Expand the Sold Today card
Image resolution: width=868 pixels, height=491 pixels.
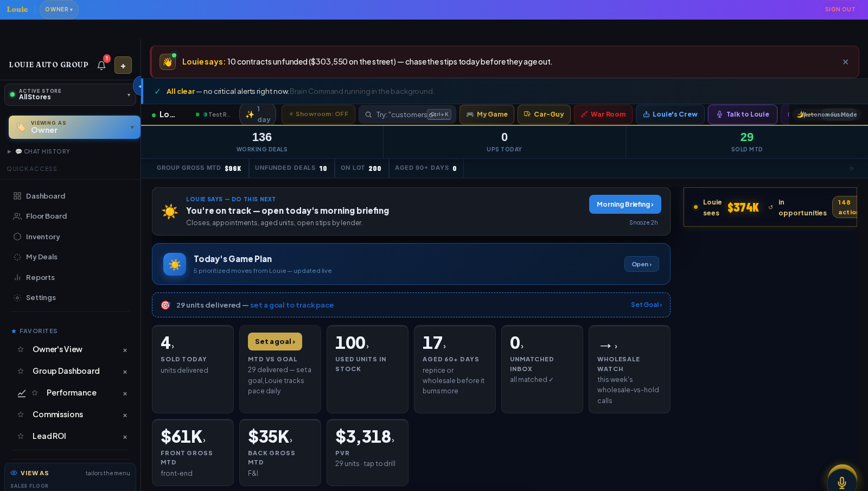point(193,369)
